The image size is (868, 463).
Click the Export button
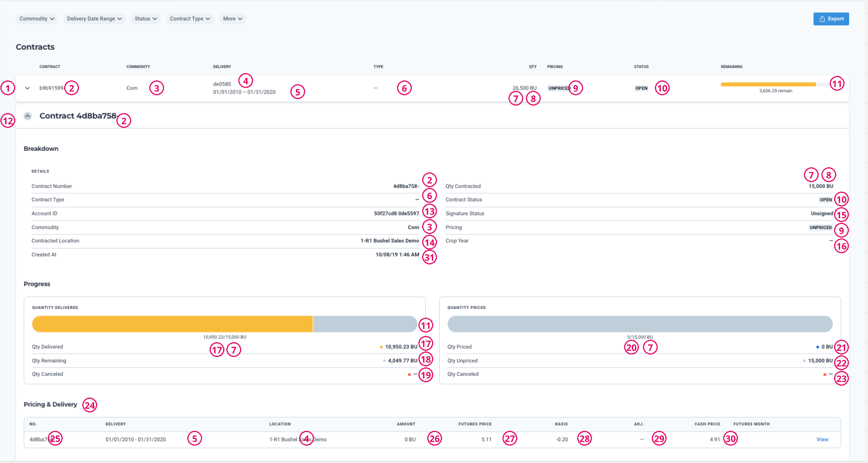(831, 18)
